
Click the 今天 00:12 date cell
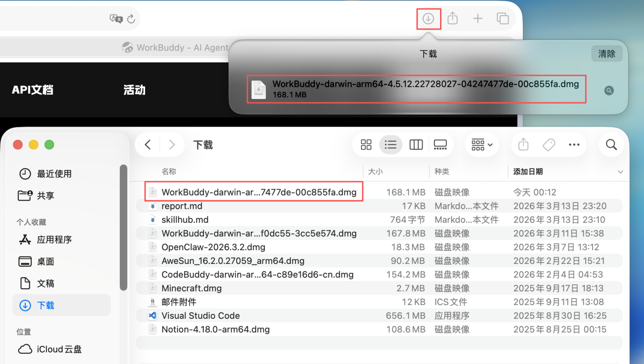click(x=534, y=192)
